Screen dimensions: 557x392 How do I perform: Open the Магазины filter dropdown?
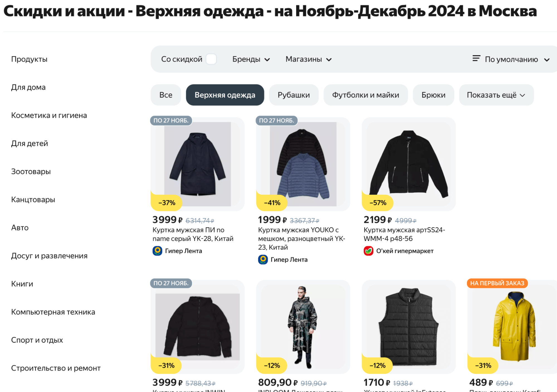pos(308,59)
